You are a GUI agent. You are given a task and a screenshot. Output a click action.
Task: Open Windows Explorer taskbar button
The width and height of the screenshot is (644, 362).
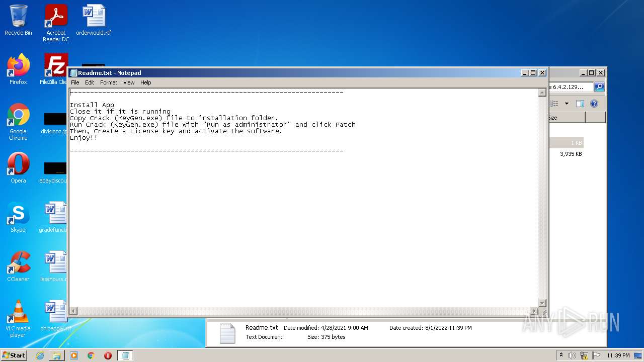[57, 355]
